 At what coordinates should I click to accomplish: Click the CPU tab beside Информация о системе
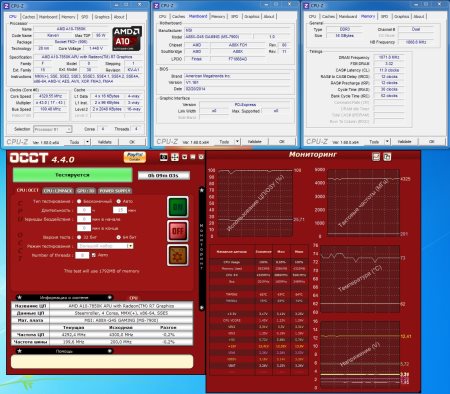133,298
